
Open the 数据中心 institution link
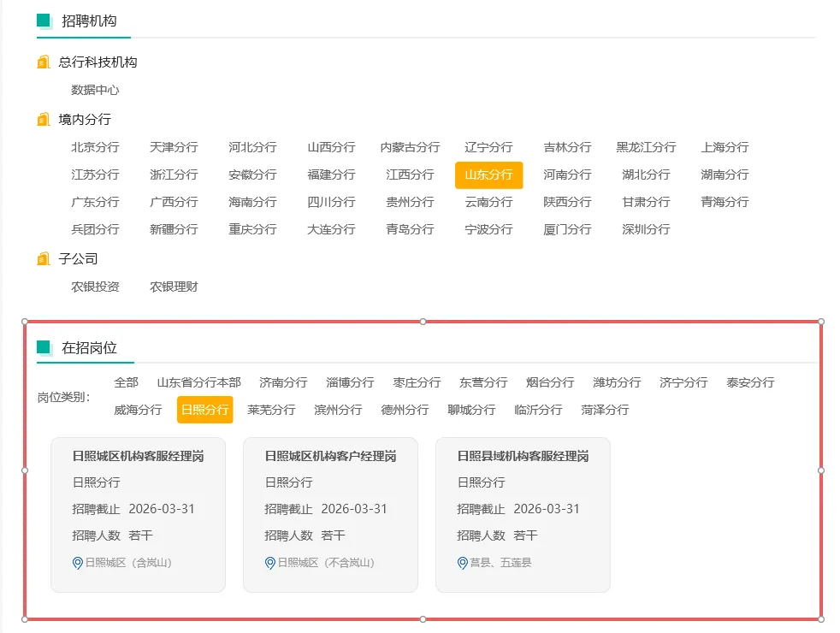click(x=95, y=90)
